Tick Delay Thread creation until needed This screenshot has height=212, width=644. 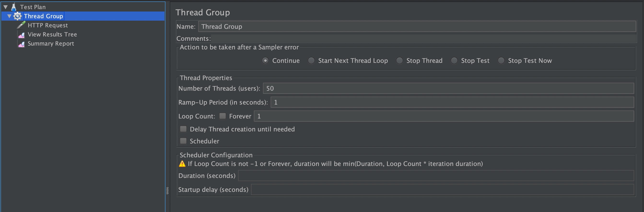[183, 129]
